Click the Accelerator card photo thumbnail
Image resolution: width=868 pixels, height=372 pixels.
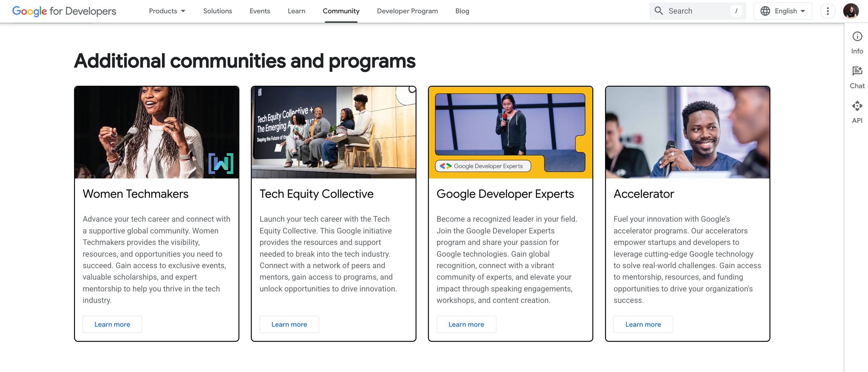point(687,132)
